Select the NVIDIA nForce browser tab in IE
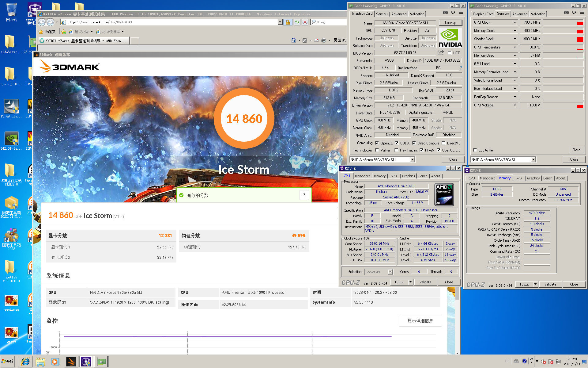 pos(84,40)
